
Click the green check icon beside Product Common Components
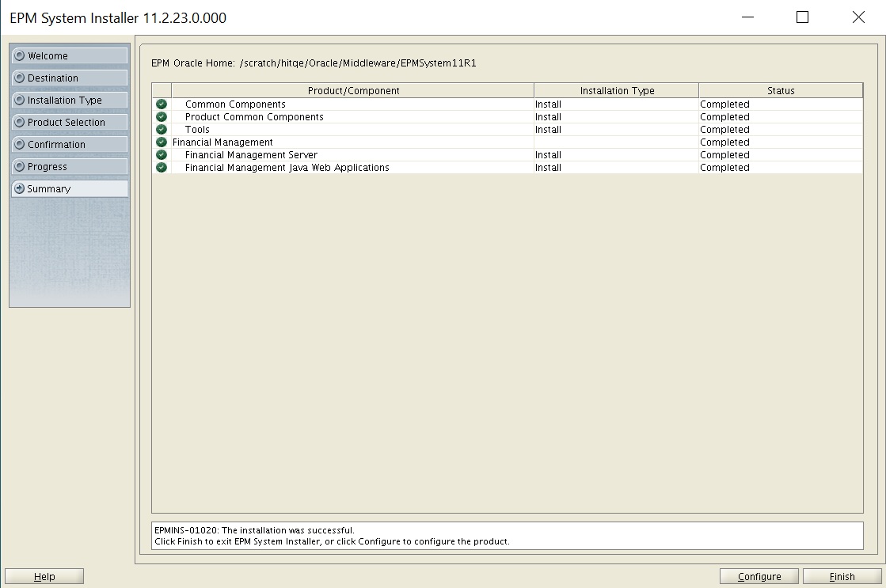pyautogui.click(x=162, y=116)
